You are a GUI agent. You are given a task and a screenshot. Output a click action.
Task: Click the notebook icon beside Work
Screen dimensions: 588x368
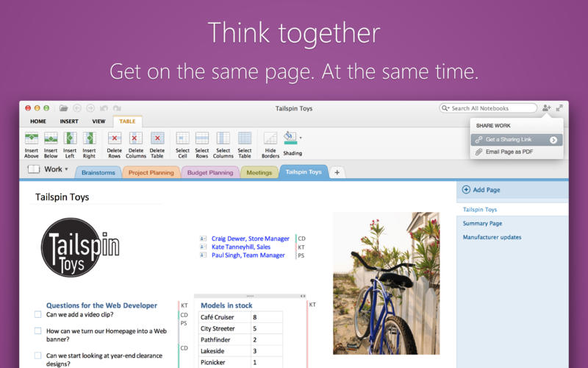[33, 169]
